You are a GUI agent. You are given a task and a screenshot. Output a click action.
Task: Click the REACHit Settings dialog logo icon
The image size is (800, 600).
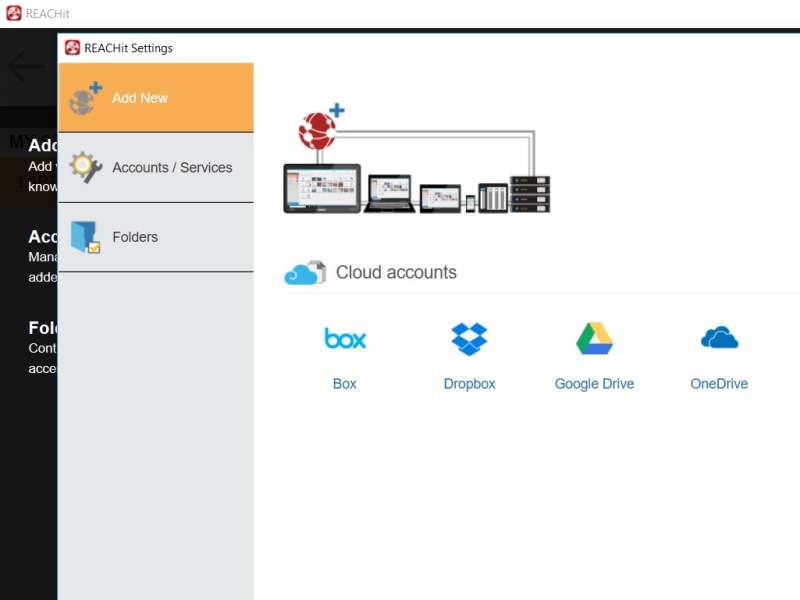click(x=72, y=48)
